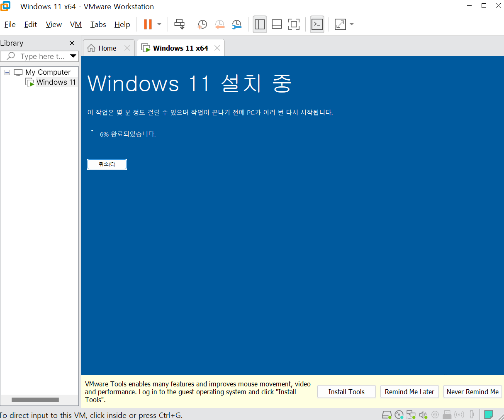Click the hard disk status icon
Image resolution: width=504 pixels, height=420 pixels.
pyautogui.click(x=387, y=414)
